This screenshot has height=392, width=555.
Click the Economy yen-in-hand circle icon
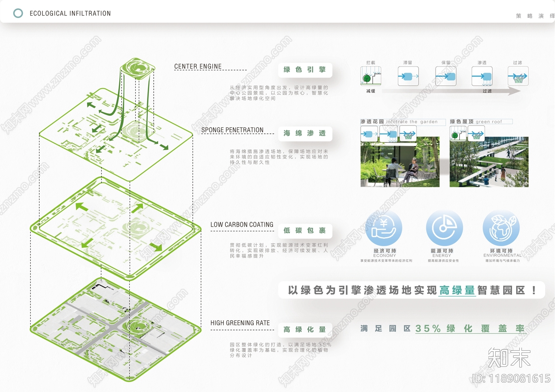pos(384,228)
